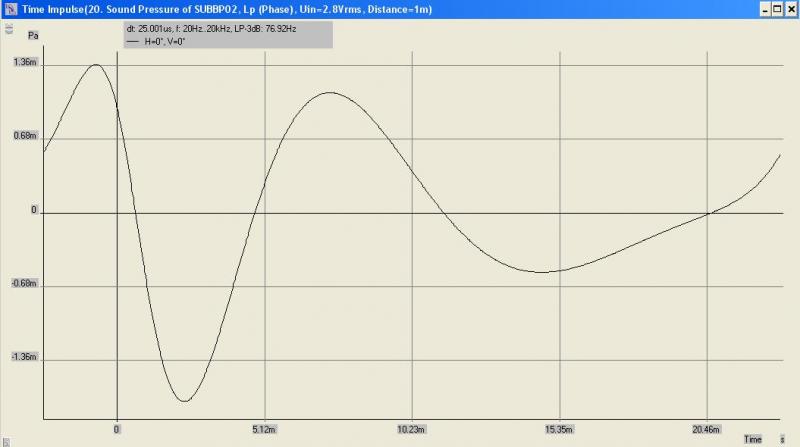Click the Time axis title label

tap(753, 439)
